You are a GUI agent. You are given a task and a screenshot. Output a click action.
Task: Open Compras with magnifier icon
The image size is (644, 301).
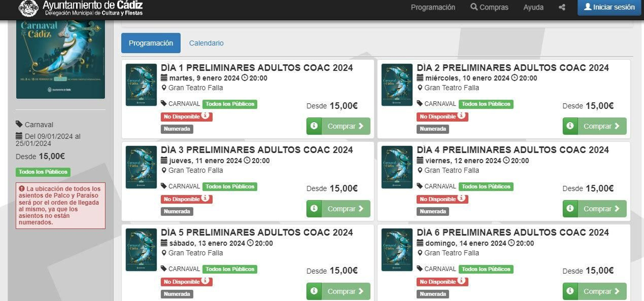489,7
